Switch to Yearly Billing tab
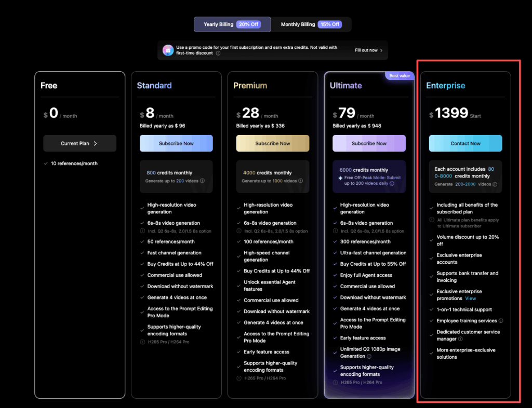This screenshot has height=408, width=532. (x=232, y=24)
